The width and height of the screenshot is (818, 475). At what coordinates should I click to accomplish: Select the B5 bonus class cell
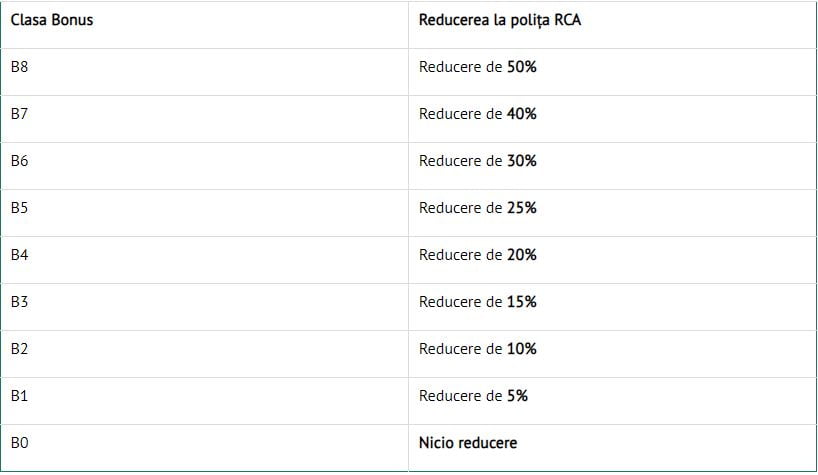[20, 208]
